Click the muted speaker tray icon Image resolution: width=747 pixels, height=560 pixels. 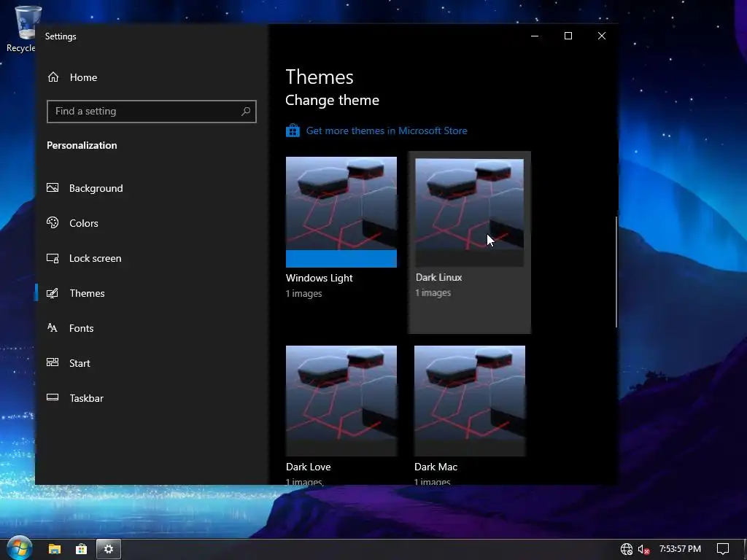point(643,550)
